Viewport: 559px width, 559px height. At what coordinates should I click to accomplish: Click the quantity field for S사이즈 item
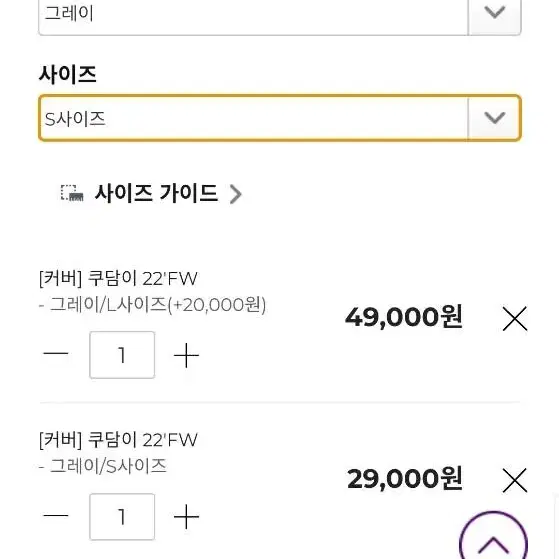pyautogui.click(x=122, y=517)
